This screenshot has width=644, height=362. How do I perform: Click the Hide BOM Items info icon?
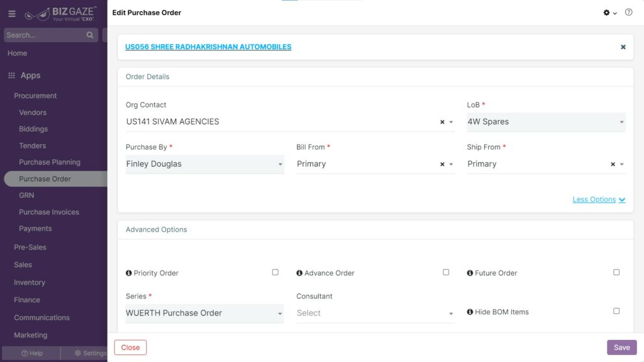(x=470, y=312)
